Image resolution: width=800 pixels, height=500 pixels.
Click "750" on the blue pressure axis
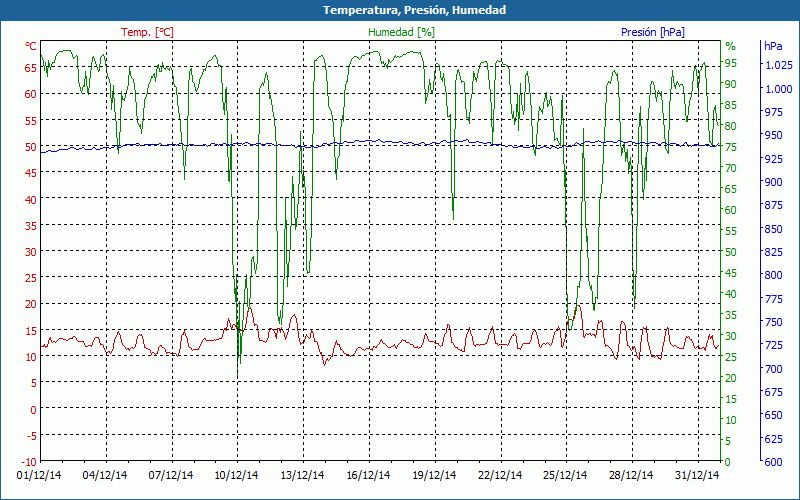point(773,322)
